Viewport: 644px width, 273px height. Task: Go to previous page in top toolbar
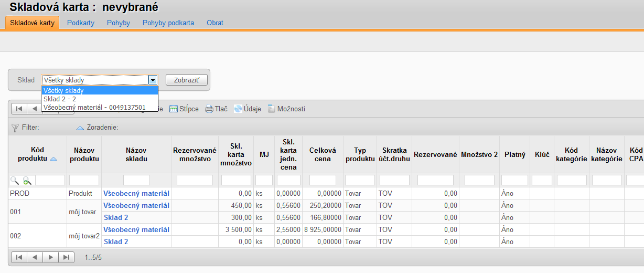click(34, 109)
